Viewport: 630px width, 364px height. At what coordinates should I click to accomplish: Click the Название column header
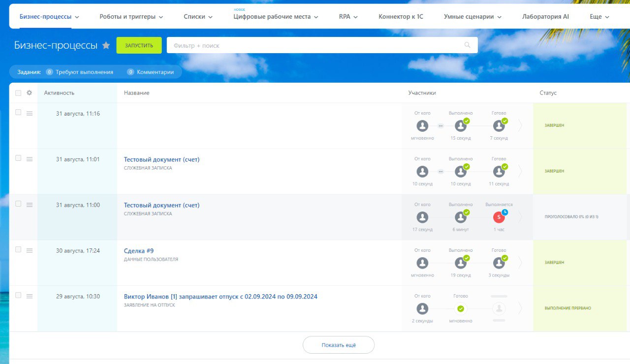(x=137, y=92)
